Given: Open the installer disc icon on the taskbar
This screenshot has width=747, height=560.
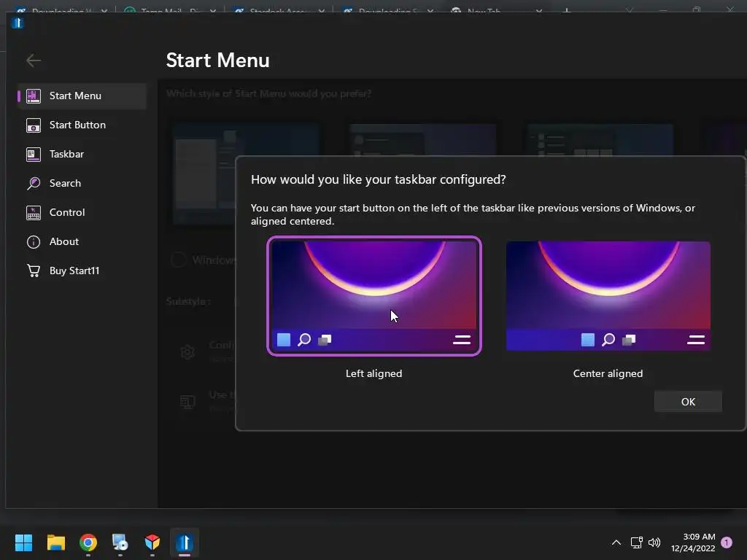Looking at the screenshot, I should click(x=120, y=542).
